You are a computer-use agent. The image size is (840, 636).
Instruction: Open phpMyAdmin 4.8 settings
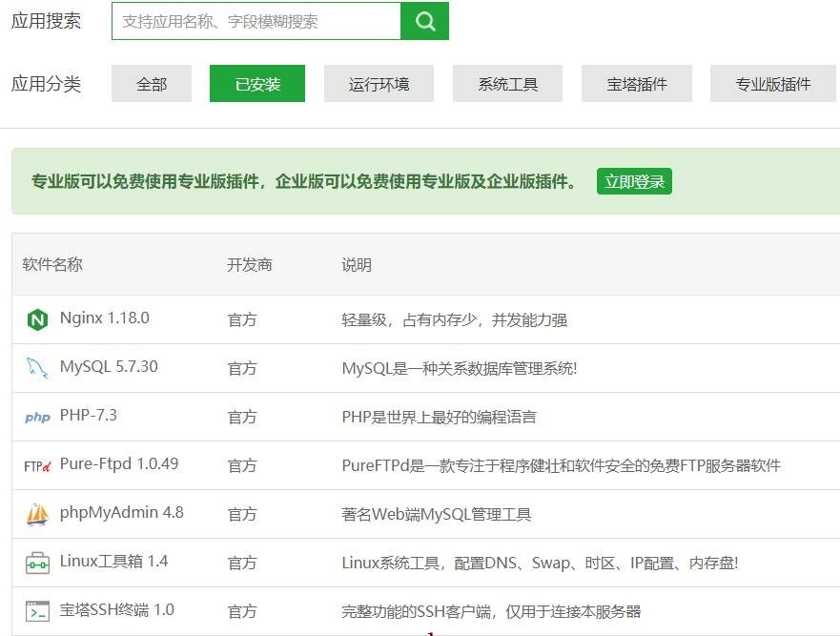click(122, 513)
